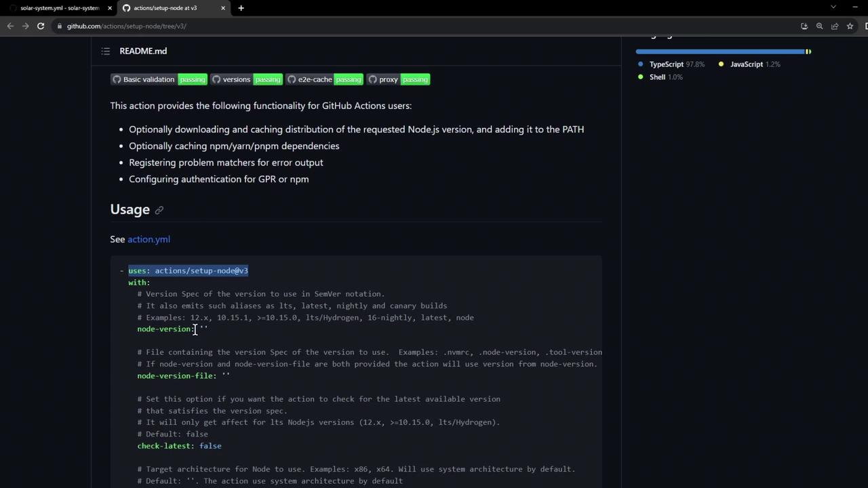
Task: Open the tab search chevron in title bar
Action: click(x=833, y=7)
